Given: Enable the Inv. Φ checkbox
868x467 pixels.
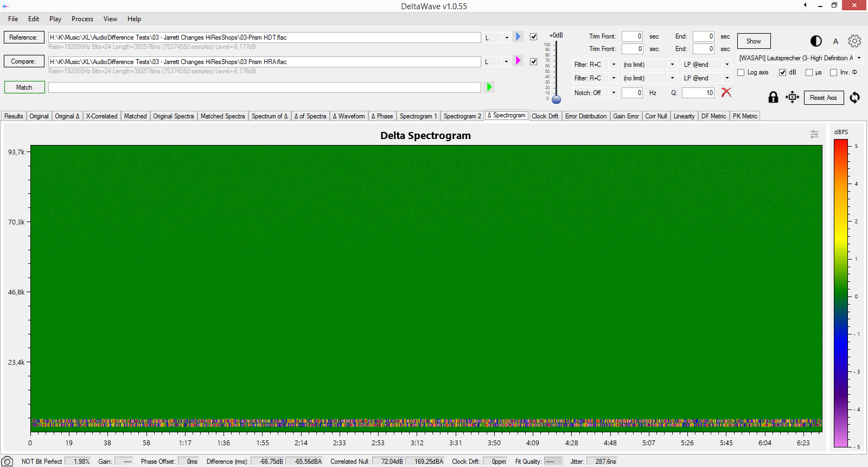Looking at the screenshot, I should (x=833, y=72).
